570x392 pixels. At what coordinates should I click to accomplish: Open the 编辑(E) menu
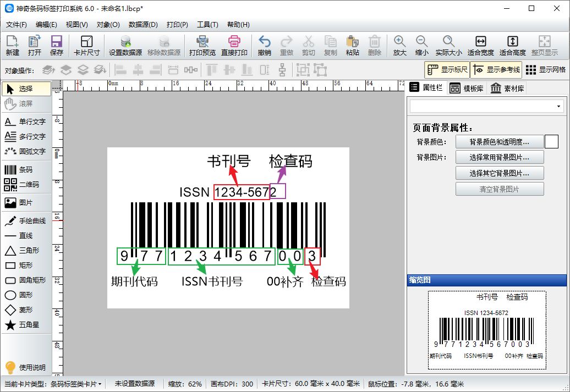[46, 25]
